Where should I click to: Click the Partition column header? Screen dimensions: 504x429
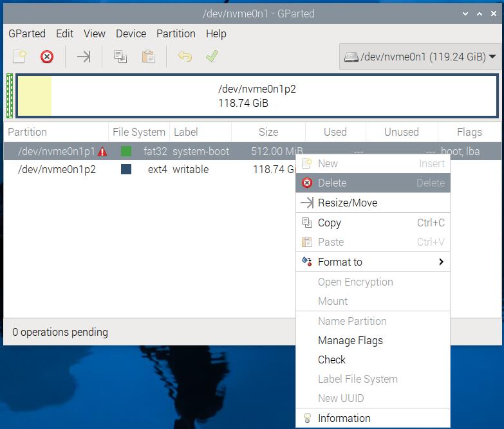coord(56,132)
